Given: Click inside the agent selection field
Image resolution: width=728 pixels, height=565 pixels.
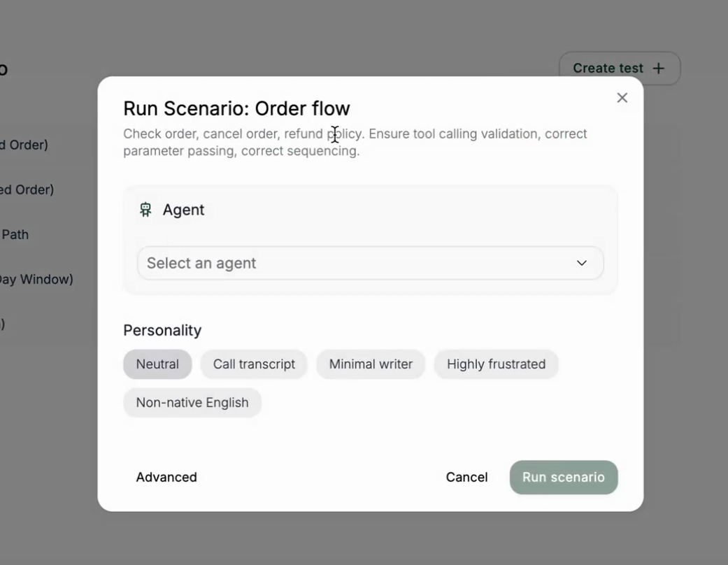Looking at the screenshot, I should [315, 263].
